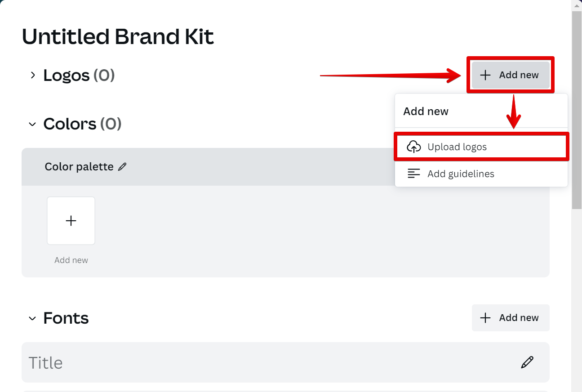Click the scrollbar up arrow
The image size is (582, 392).
[x=577, y=4]
